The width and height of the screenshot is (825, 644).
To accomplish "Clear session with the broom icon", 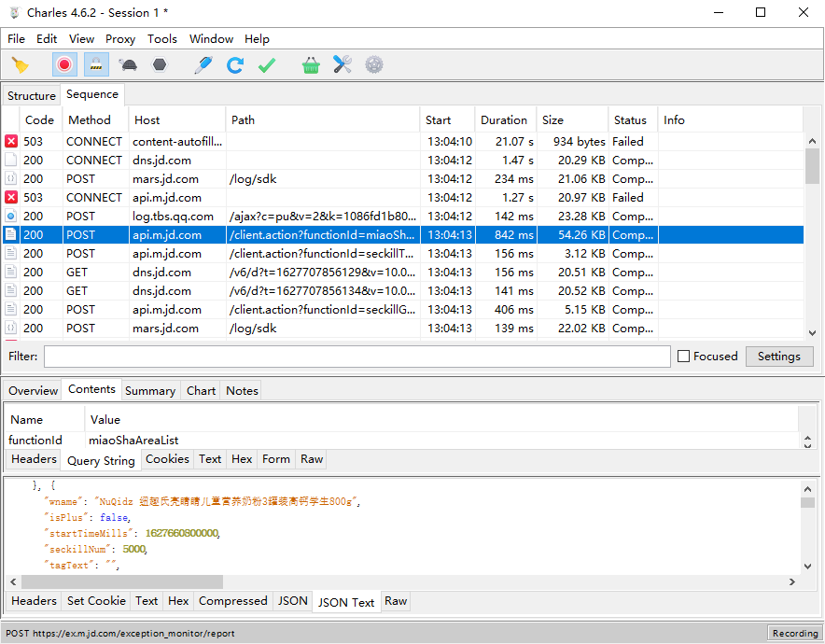I will (x=20, y=65).
